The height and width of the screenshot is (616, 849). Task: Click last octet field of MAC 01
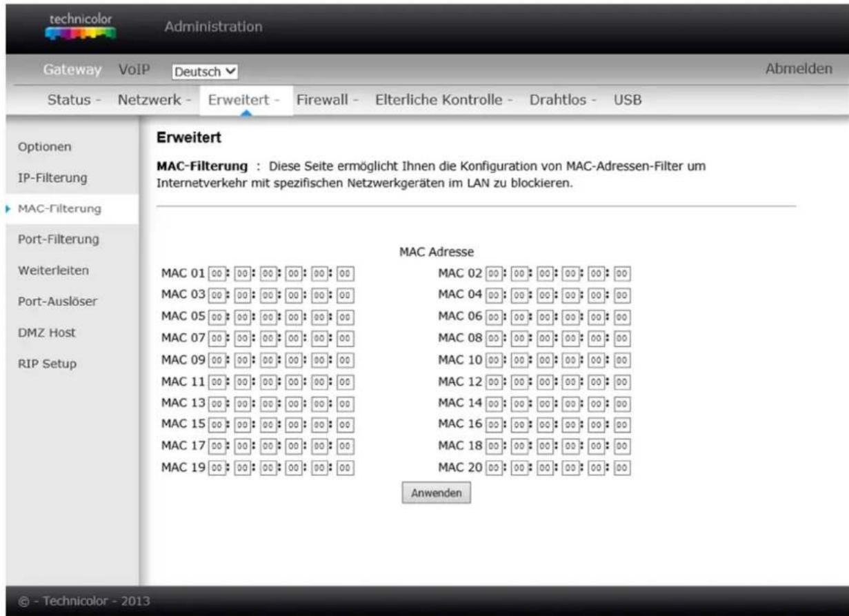[x=344, y=274]
